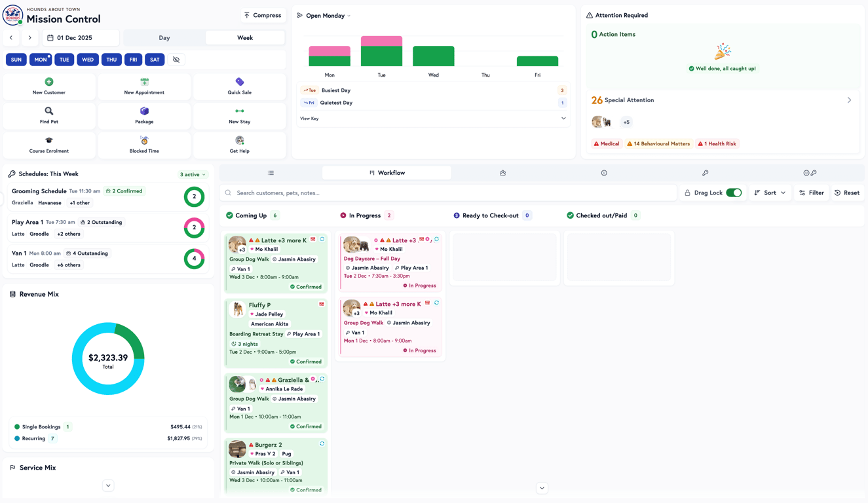Screen dimensions: 868x503
Task: Click the pet avatars under Special Attention
Action: [x=602, y=122]
